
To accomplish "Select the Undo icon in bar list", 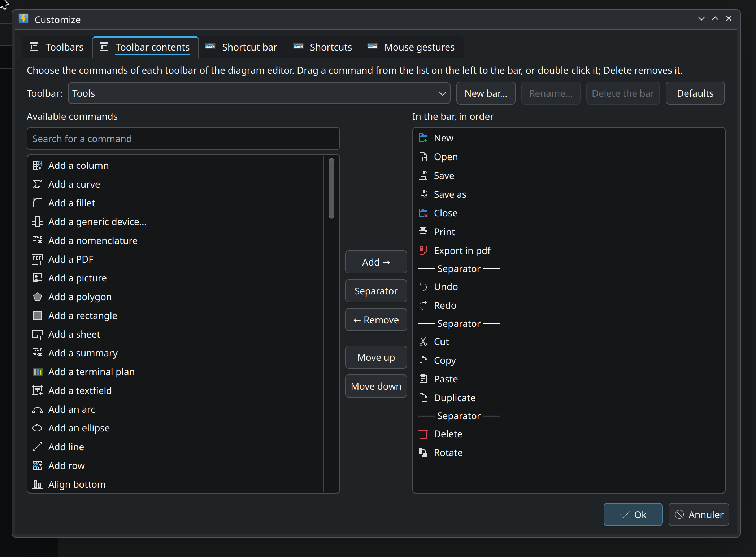I will point(423,287).
